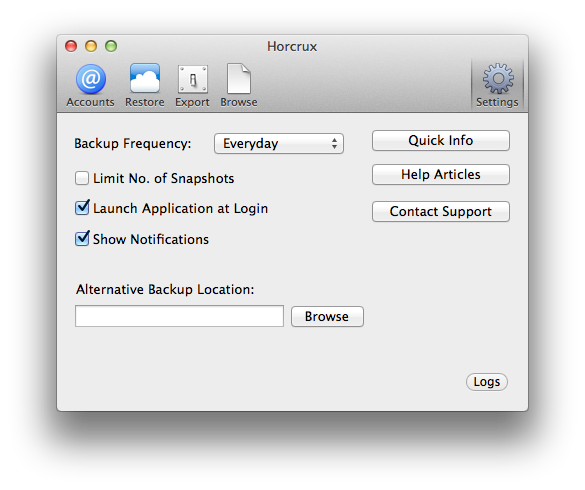Uncheck Launch Application at Login
The height and width of the screenshot is (490, 585).
coord(82,208)
